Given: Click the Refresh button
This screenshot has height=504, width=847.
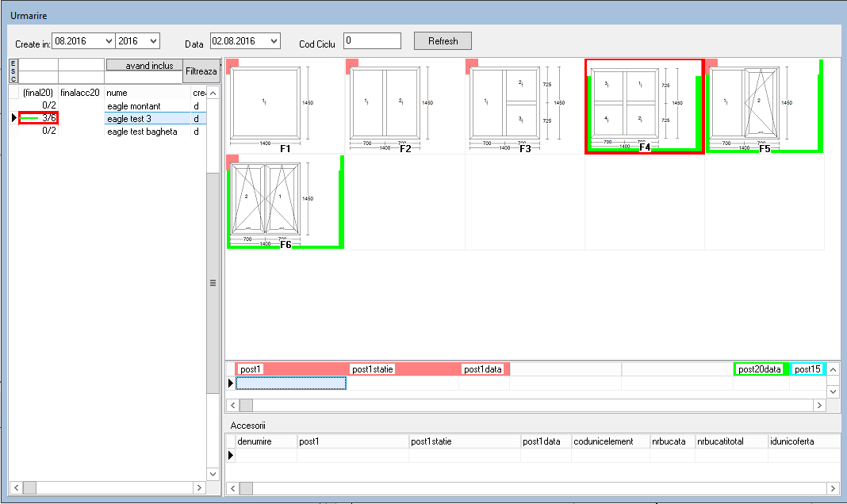Looking at the screenshot, I should (443, 41).
